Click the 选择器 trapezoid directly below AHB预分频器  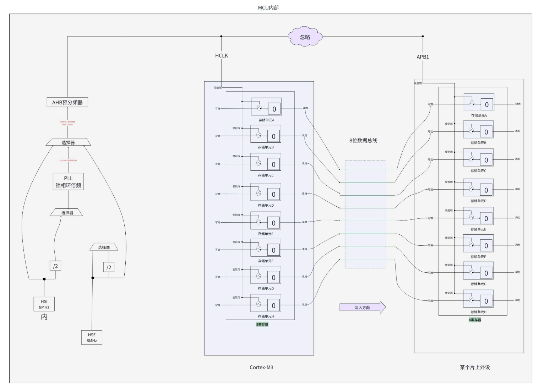[68, 142]
